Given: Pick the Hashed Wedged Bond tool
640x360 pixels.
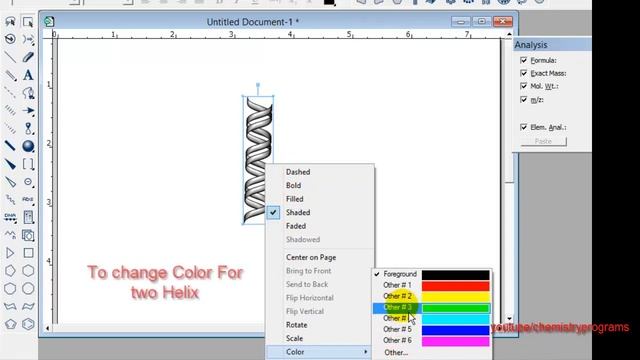Looking at the screenshot, I should (10, 129).
